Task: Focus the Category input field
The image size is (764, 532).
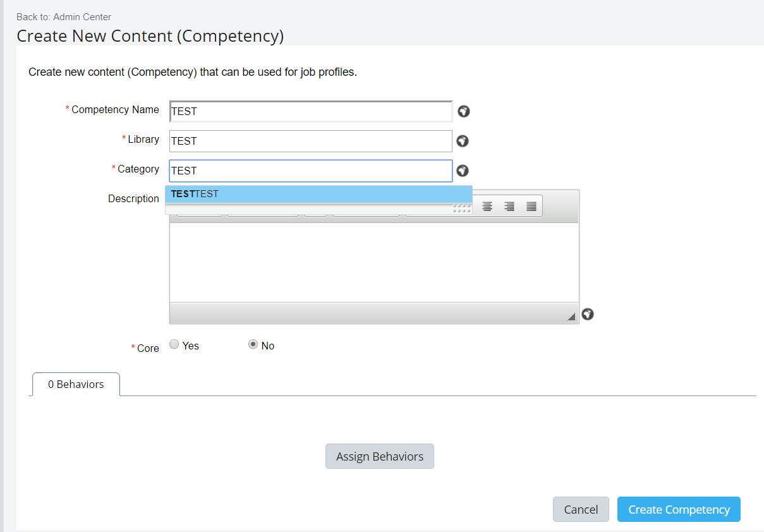Action: [x=311, y=171]
